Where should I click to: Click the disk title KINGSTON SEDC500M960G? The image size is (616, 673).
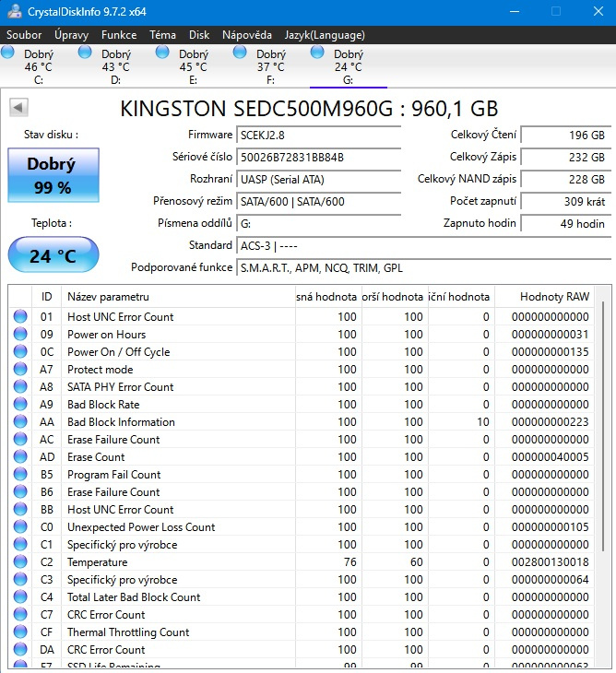(309, 109)
